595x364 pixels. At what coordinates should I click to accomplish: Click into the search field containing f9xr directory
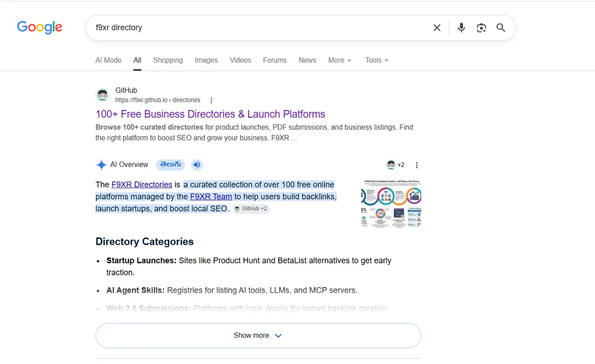click(x=258, y=28)
